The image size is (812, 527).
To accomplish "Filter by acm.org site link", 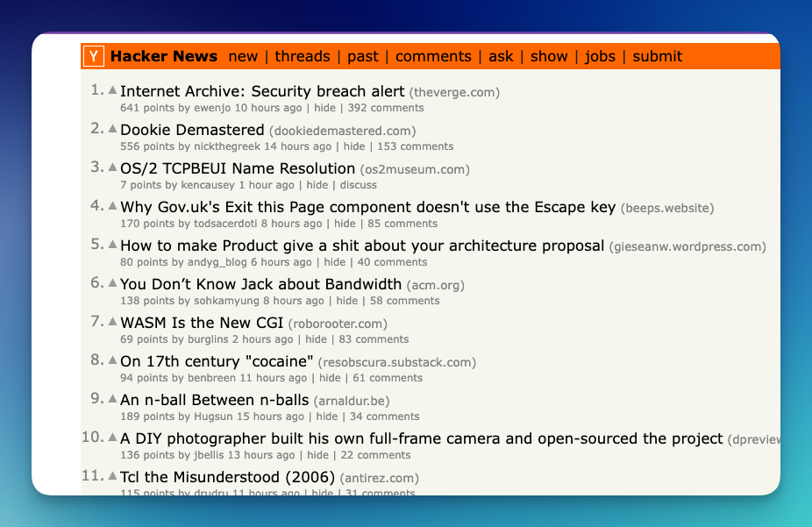I will click(436, 285).
